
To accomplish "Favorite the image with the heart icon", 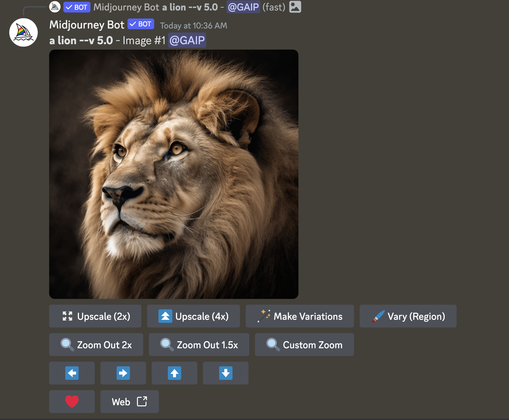I will pyautogui.click(x=72, y=401).
